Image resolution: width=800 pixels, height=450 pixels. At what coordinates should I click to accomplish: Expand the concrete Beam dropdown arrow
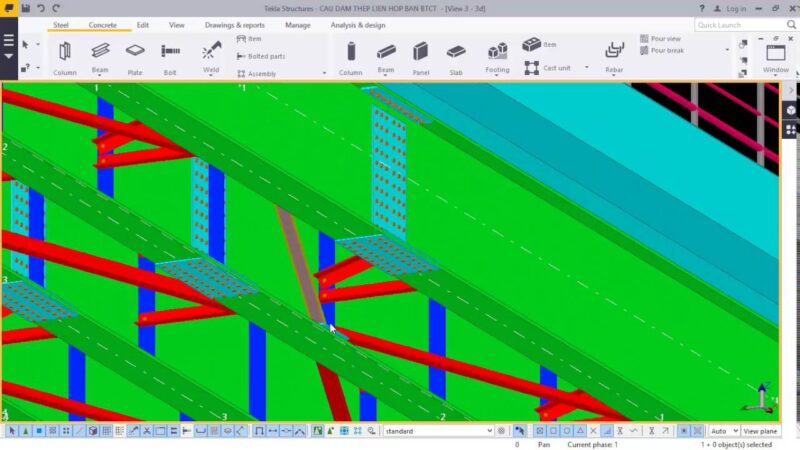[386, 76]
